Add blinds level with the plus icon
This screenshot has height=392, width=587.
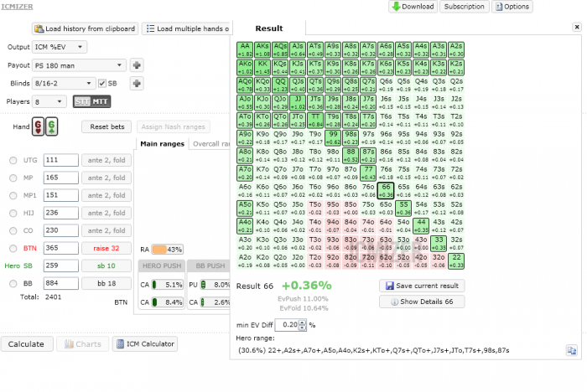[x=137, y=84]
